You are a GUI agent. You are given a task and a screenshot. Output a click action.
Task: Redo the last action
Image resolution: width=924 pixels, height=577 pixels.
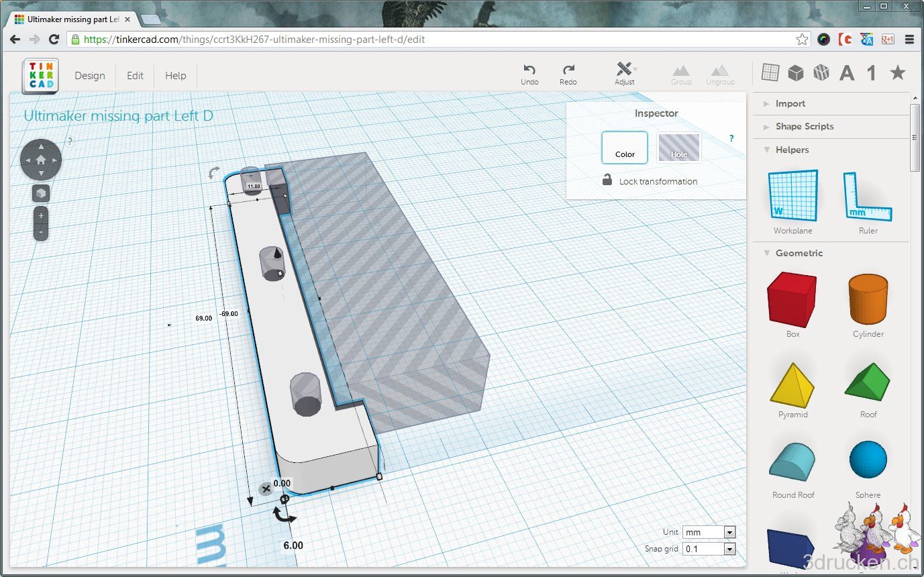point(568,74)
